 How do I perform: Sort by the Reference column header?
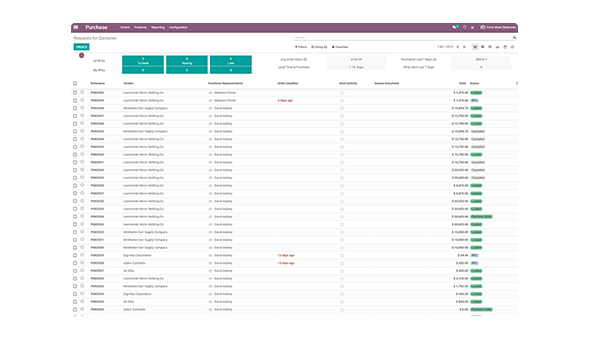pyautogui.click(x=97, y=83)
